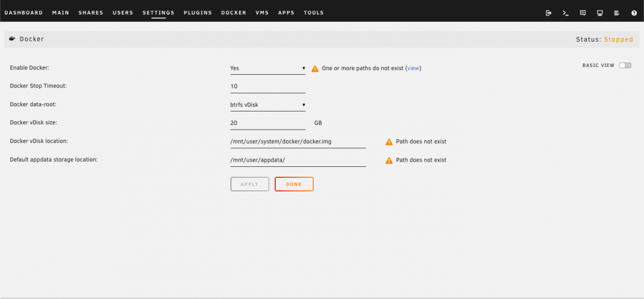Click the Logout icon in top bar

click(548, 13)
